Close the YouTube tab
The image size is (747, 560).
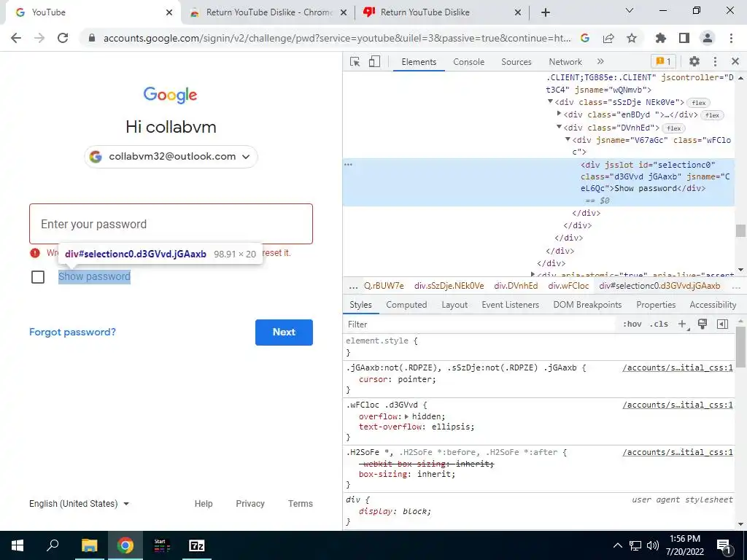[x=169, y=12]
